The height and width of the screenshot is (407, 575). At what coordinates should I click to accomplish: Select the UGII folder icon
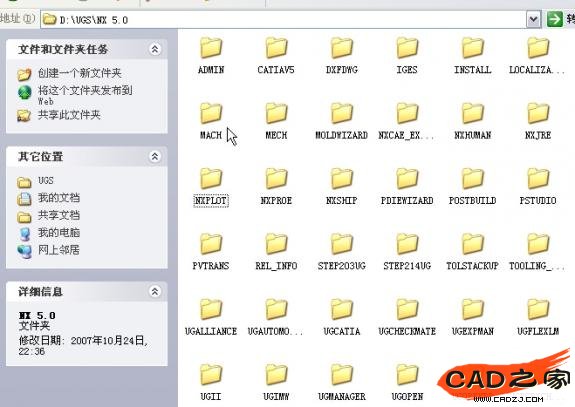click(211, 374)
